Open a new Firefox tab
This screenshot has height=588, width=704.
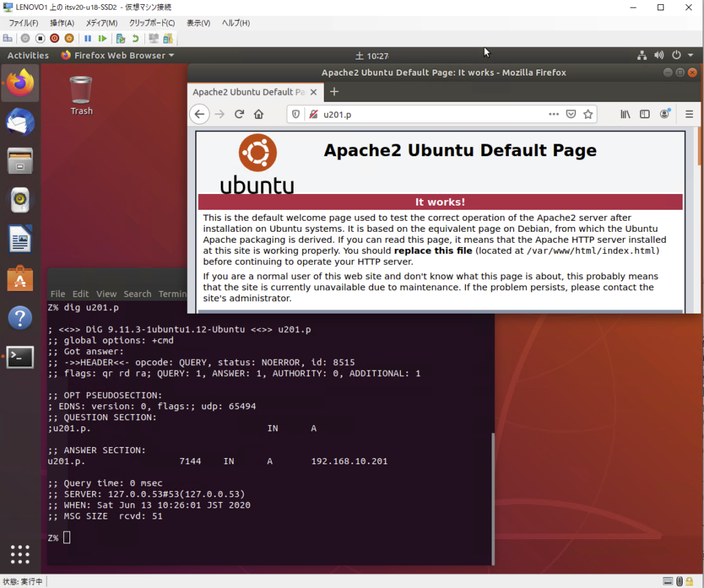tap(334, 91)
